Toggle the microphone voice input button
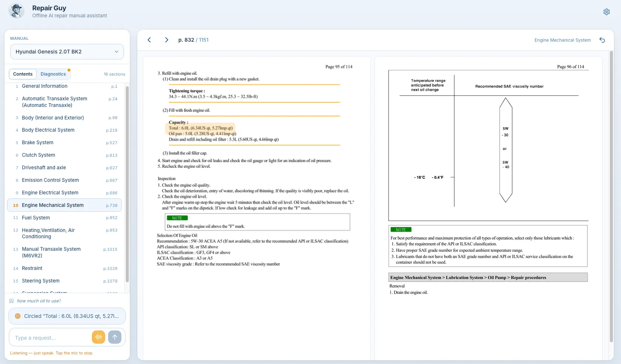Screen dimensions: 621x364 click(99, 337)
